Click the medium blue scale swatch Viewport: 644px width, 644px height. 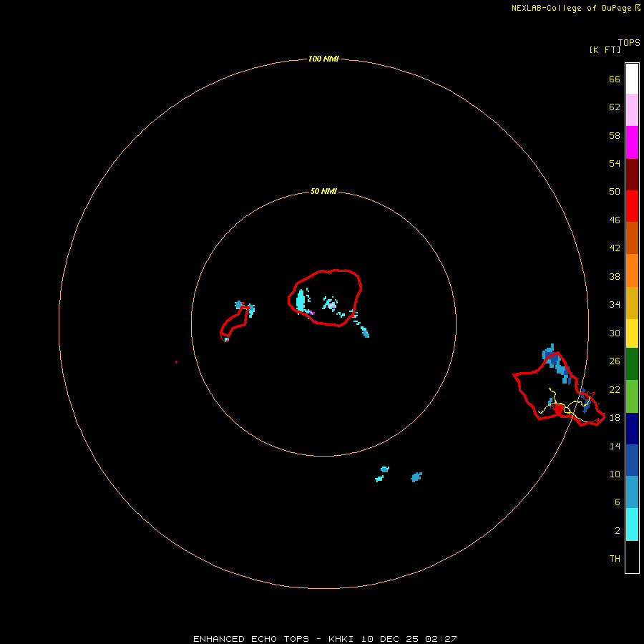tap(632, 460)
